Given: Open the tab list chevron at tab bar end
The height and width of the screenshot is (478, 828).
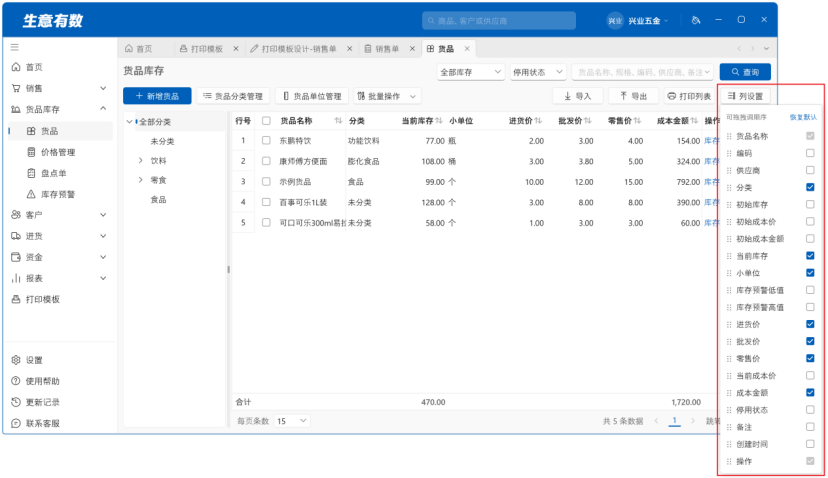Looking at the screenshot, I should coord(766,49).
